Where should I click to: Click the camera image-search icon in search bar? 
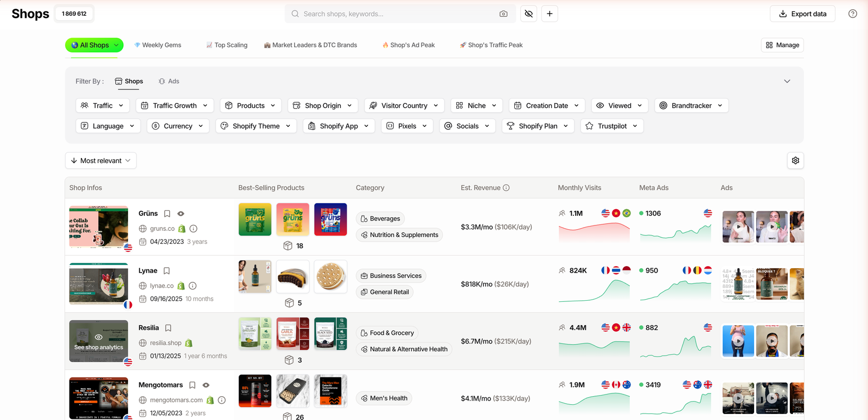pyautogui.click(x=503, y=14)
